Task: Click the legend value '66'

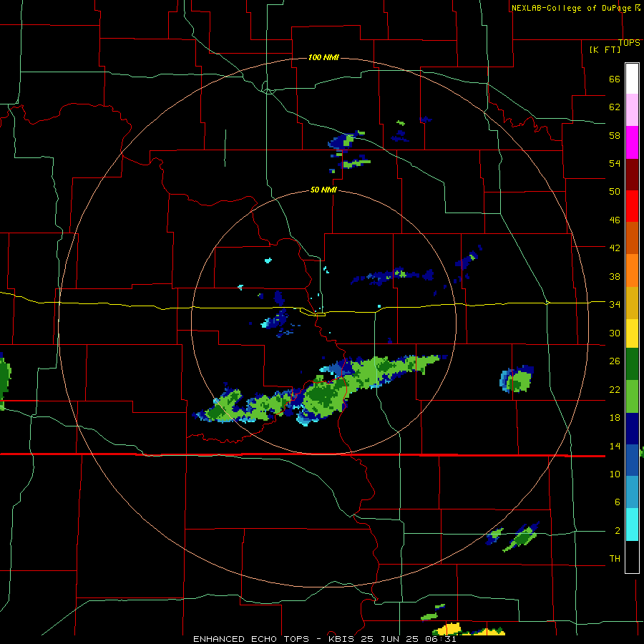Action: pyautogui.click(x=615, y=79)
